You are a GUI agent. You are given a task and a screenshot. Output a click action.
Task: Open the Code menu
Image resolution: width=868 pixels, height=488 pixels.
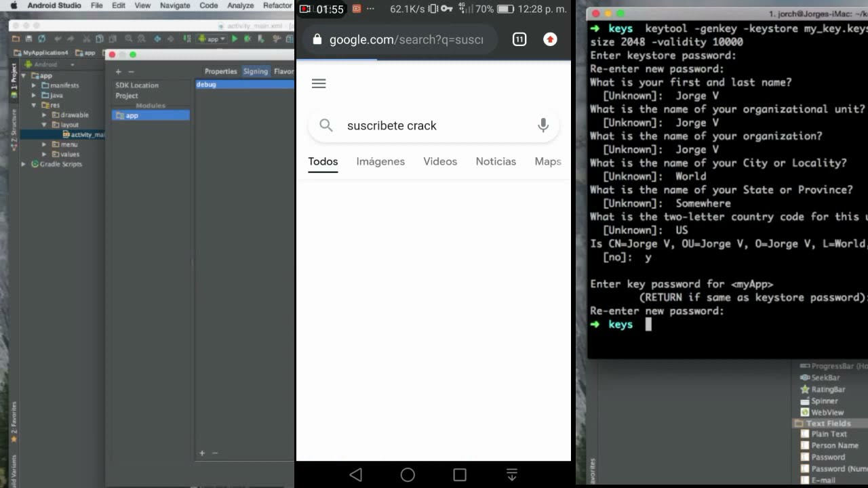click(209, 5)
